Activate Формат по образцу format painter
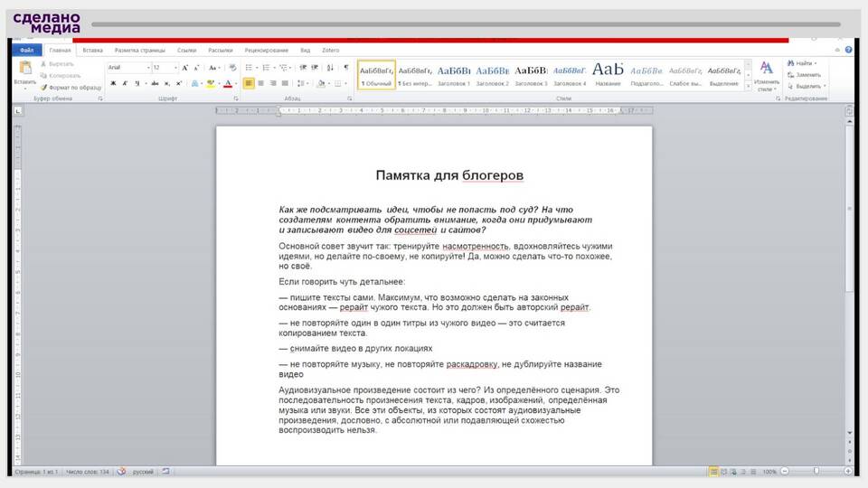This screenshot has height=488, width=868. (x=71, y=88)
